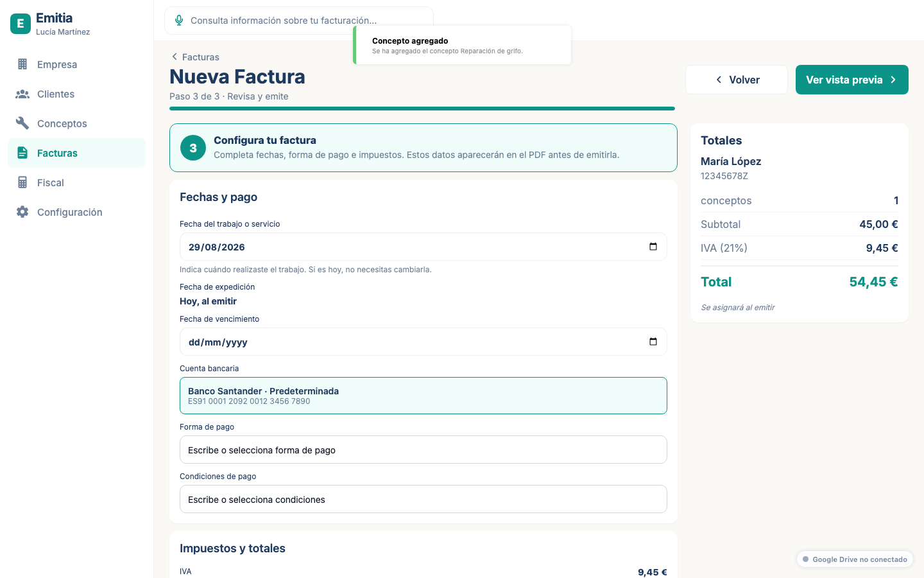Image resolution: width=924 pixels, height=578 pixels.
Task: Click the Facturas document icon
Action: (22, 153)
